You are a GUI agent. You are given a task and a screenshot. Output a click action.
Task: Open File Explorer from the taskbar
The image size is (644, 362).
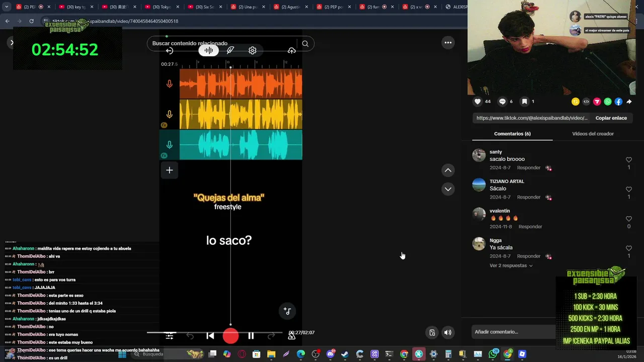pyautogui.click(x=271, y=354)
